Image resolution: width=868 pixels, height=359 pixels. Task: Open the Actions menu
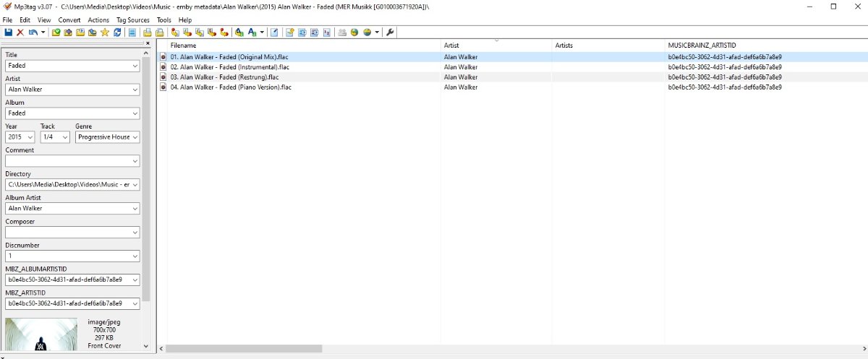[98, 20]
